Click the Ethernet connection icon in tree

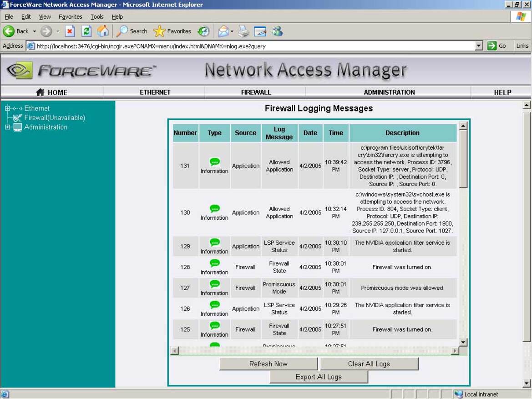[17, 108]
